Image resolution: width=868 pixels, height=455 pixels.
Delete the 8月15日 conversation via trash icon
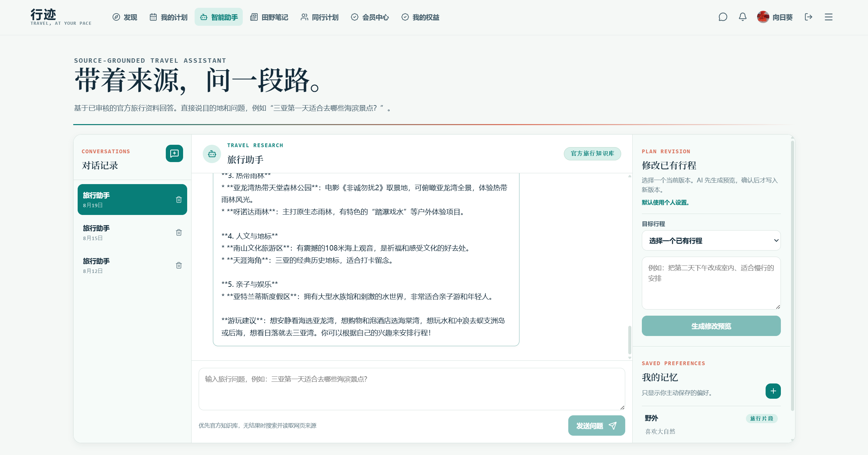click(179, 233)
